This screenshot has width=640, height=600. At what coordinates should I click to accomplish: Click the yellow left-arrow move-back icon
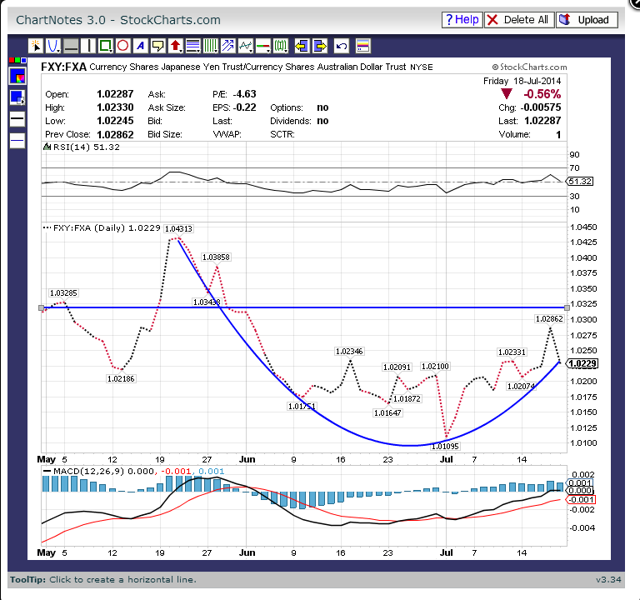302,46
